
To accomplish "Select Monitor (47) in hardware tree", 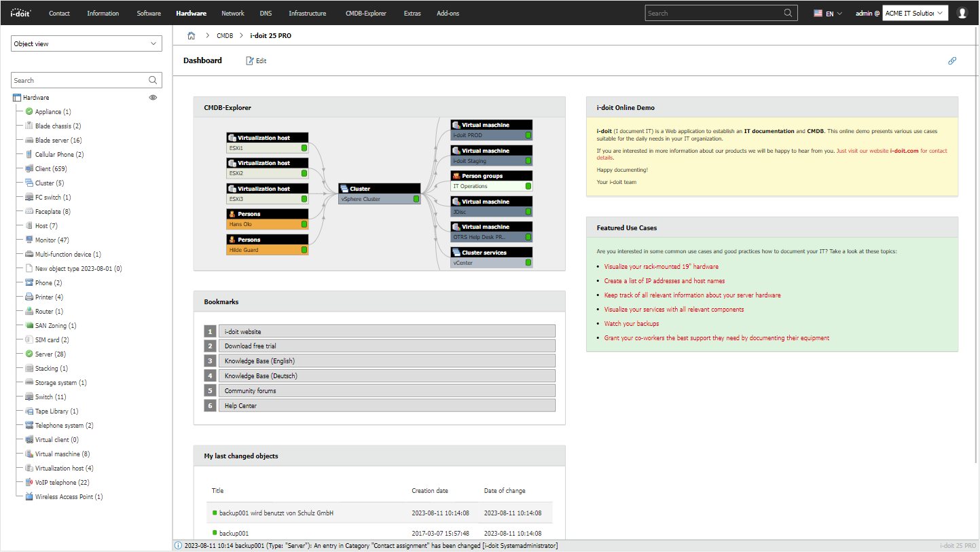I will [52, 240].
